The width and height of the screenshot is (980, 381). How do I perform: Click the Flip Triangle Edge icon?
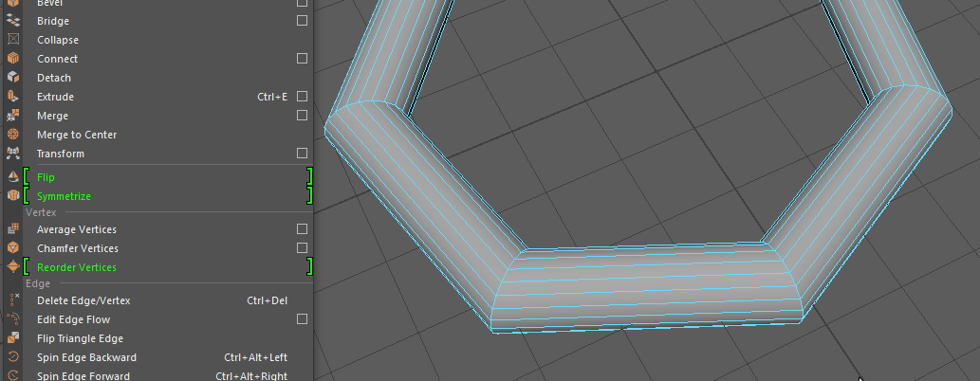(x=13, y=338)
